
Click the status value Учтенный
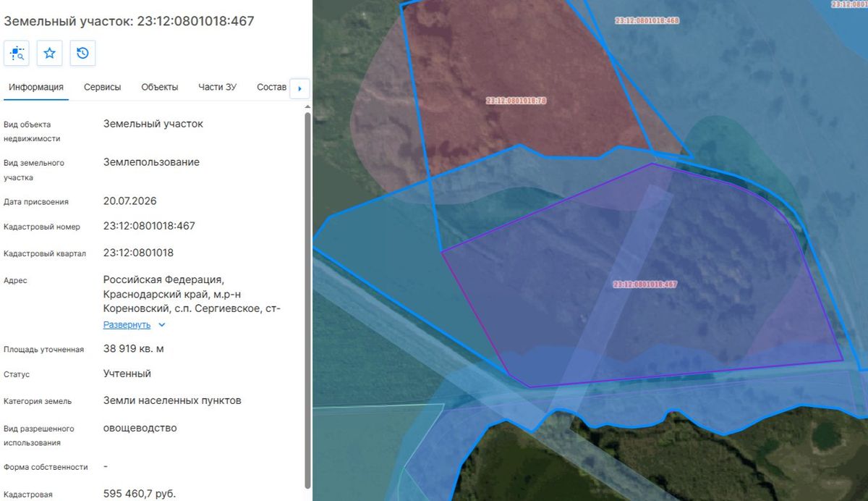pos(127,374)
